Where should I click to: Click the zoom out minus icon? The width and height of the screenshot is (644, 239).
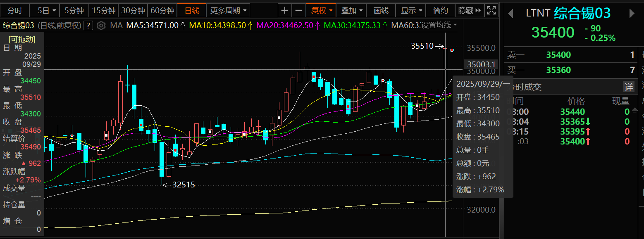click(x=298, y=10)
